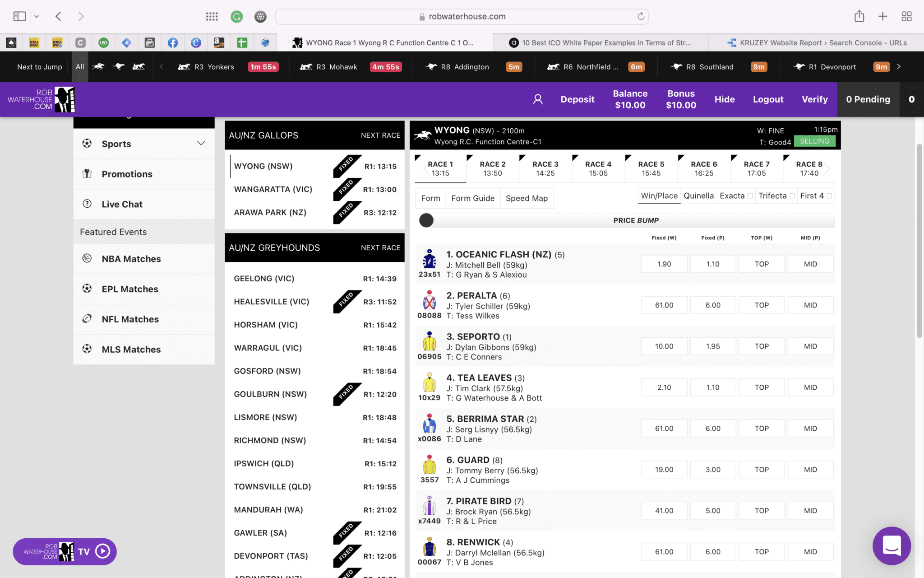Select Seporto fixed place 1.95
The height and width of the screenshot is (578, 924).
(x=713, y=346)
